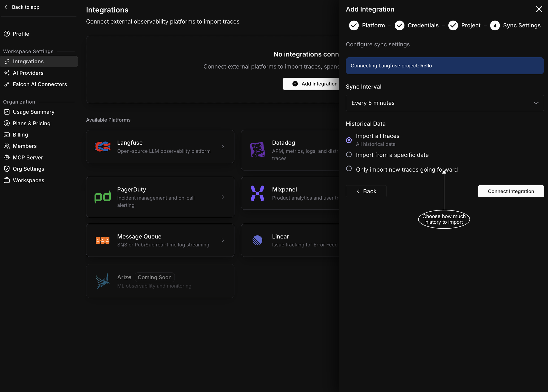Click the Mixpanel logo icon
The image size is (548, 392).
[257, 193]
